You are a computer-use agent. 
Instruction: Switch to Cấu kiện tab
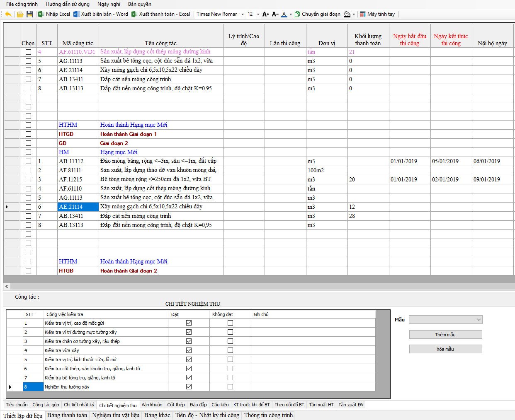tap(220, 405)
